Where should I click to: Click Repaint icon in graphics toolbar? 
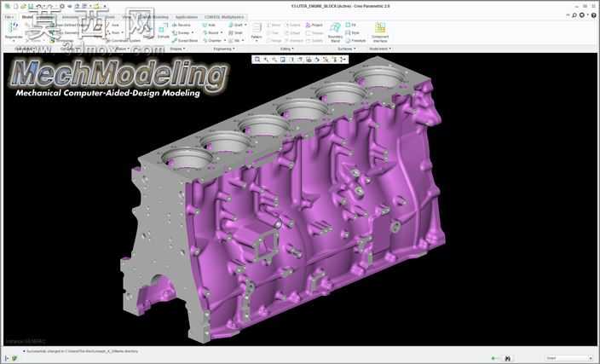(283, 60)
